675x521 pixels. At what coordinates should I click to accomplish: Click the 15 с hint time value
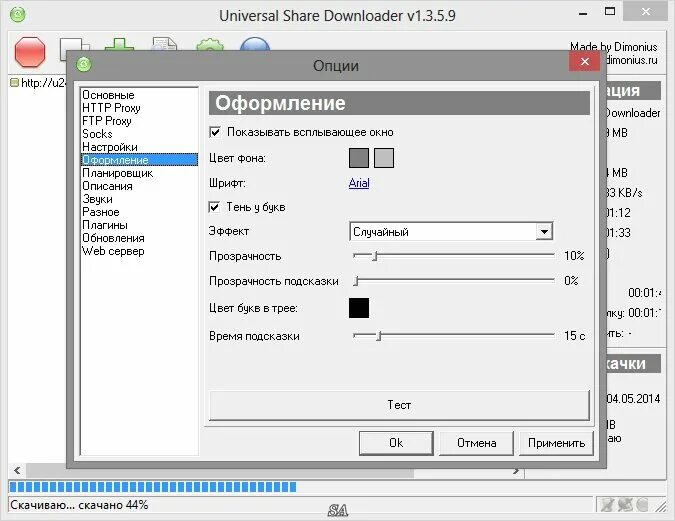575,335
